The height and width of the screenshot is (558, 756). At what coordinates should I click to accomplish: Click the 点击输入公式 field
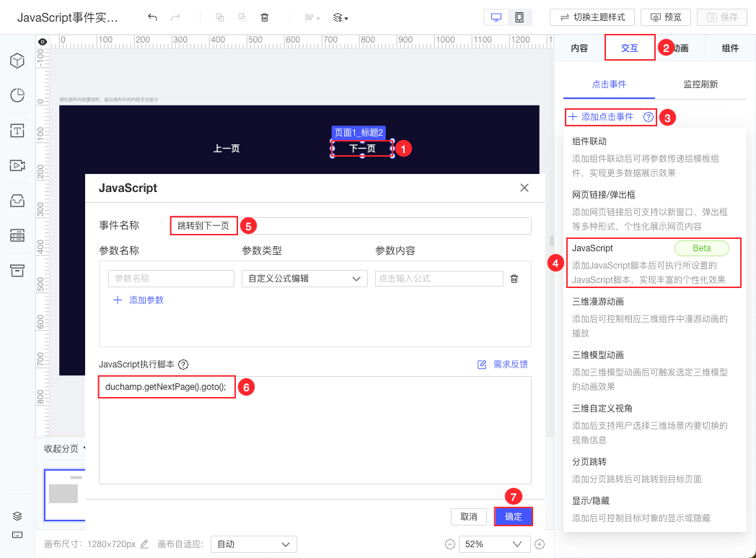[x=439, y=279]
